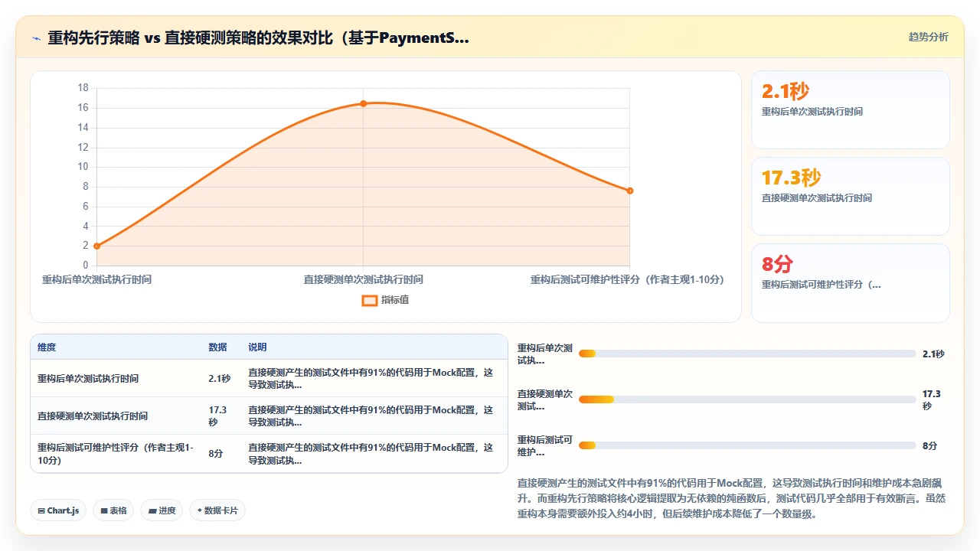Click the card title 重构先行策略 vs 直接硬测策略

258,37
